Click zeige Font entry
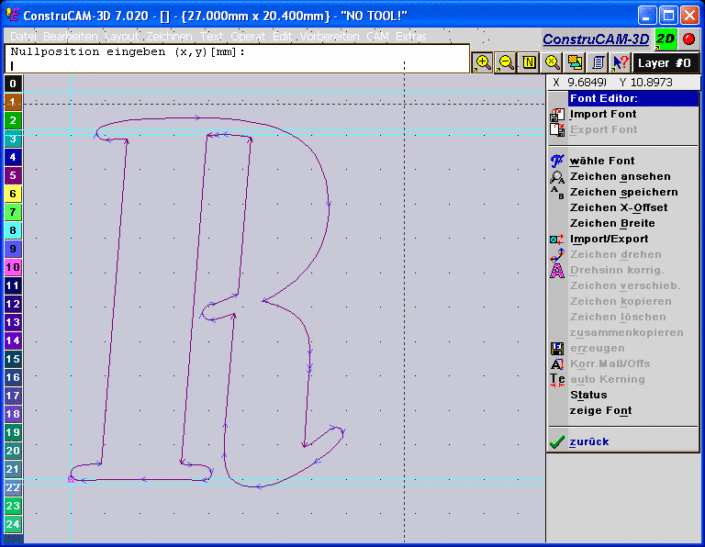 pyautogui.click(x=601, y=410)
